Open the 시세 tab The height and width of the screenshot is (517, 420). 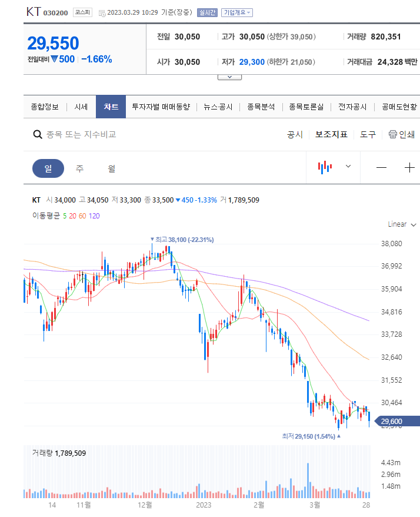pyautogui.click(x=81, y=107)
